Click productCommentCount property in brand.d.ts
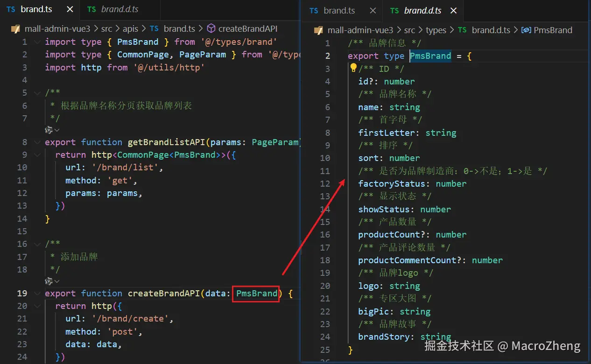The height and width of the screenshot is (364, 591). (407, 260)
